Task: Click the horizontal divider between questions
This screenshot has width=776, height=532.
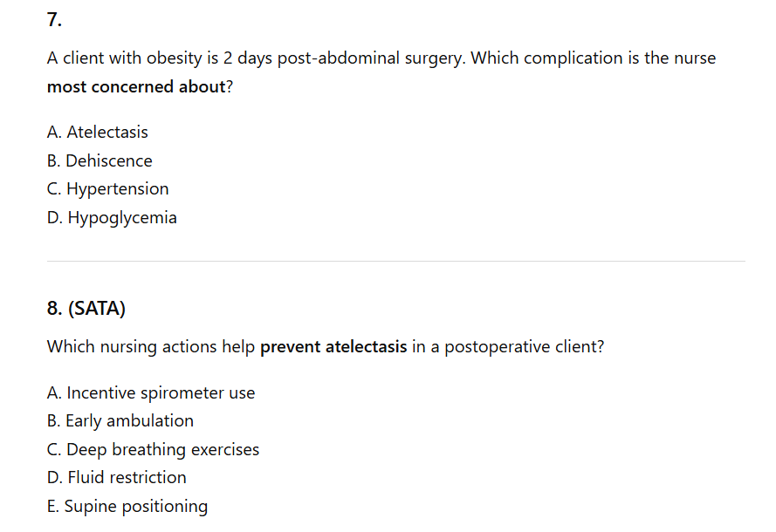Action: (x=395, y=261)
